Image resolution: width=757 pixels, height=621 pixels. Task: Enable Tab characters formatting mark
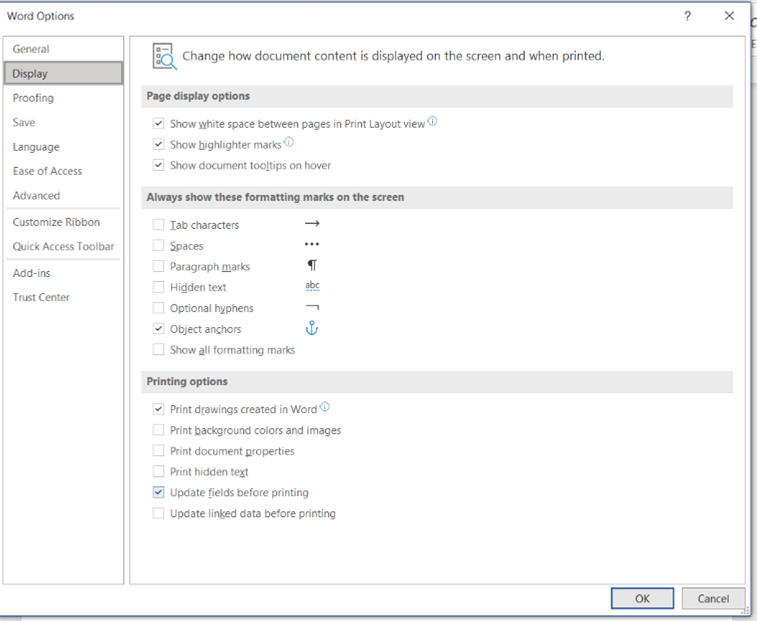(x=158, y=225)
